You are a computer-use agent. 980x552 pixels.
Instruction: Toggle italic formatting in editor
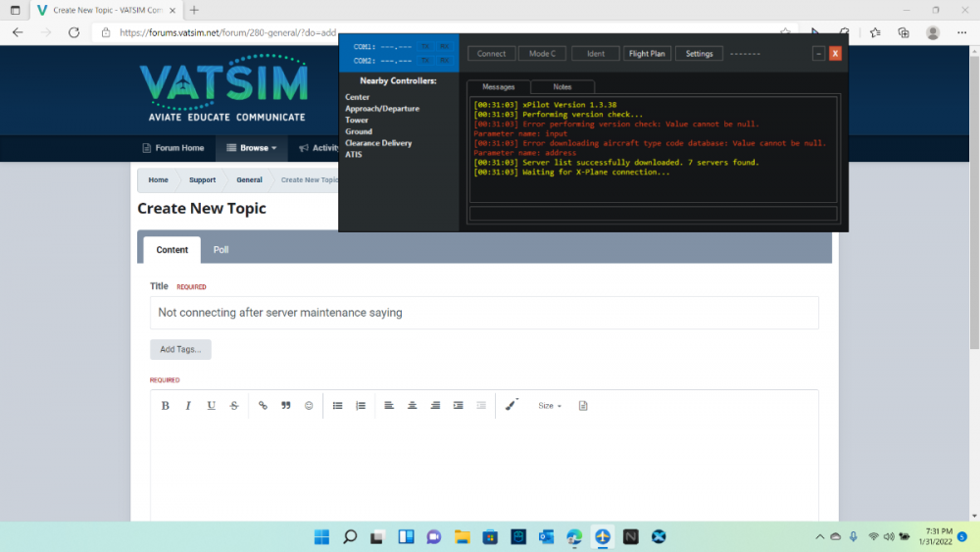[188, 405]
